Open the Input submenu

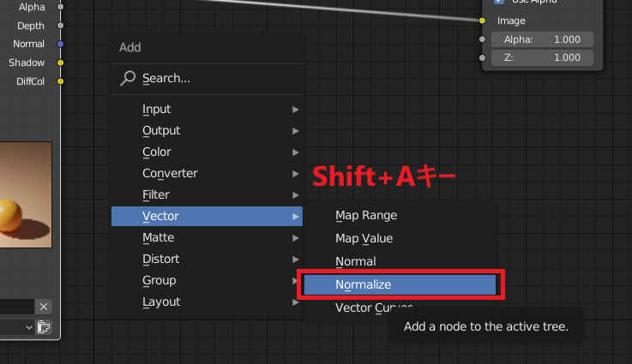click(x=207, y=109)
